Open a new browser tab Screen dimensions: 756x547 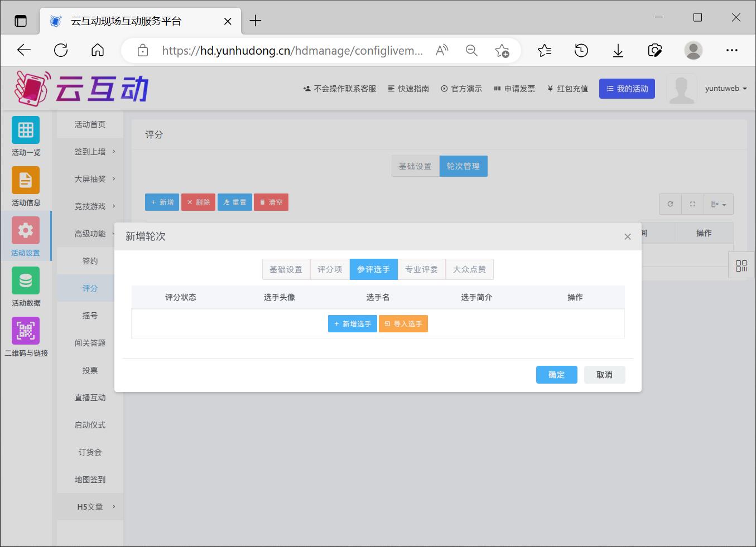256,21
